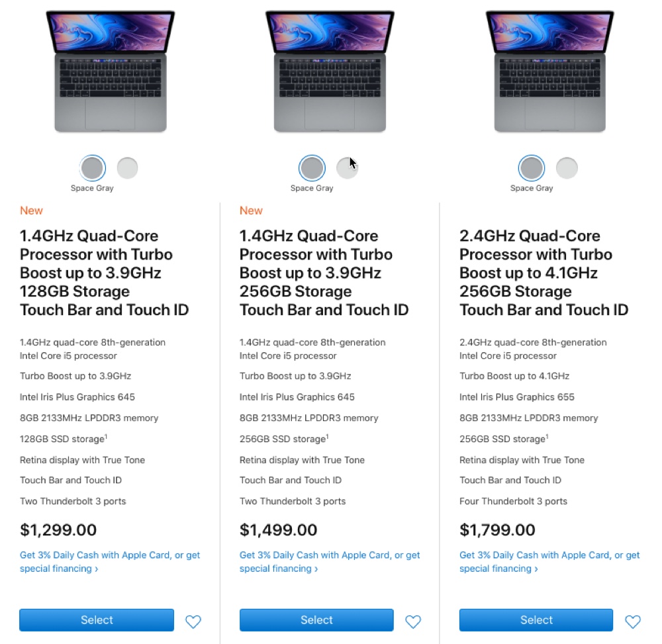The image size is (662, 644).
Task: Choose Silver color for the 128GB model
Action: 128,168
